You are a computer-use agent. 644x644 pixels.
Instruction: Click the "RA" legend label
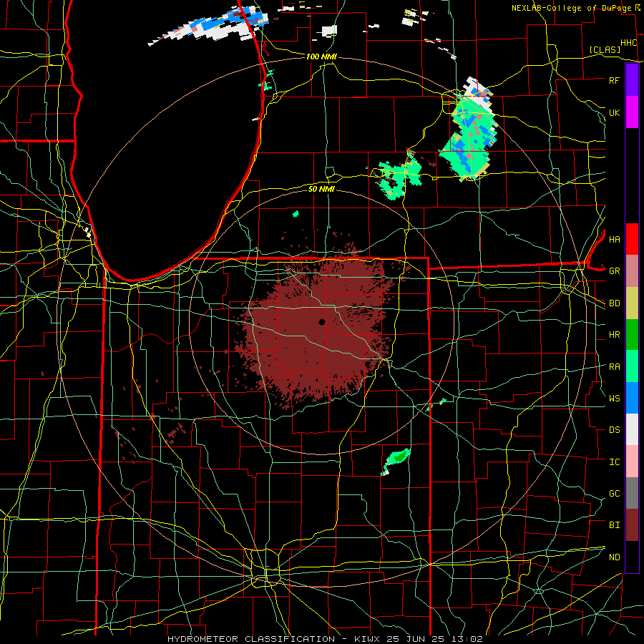click(x=614, y=367)
